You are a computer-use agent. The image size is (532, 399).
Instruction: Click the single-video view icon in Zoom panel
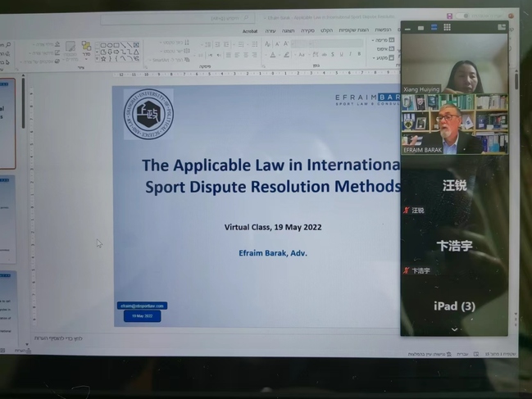pyautogui.click(x=421, y=27)
